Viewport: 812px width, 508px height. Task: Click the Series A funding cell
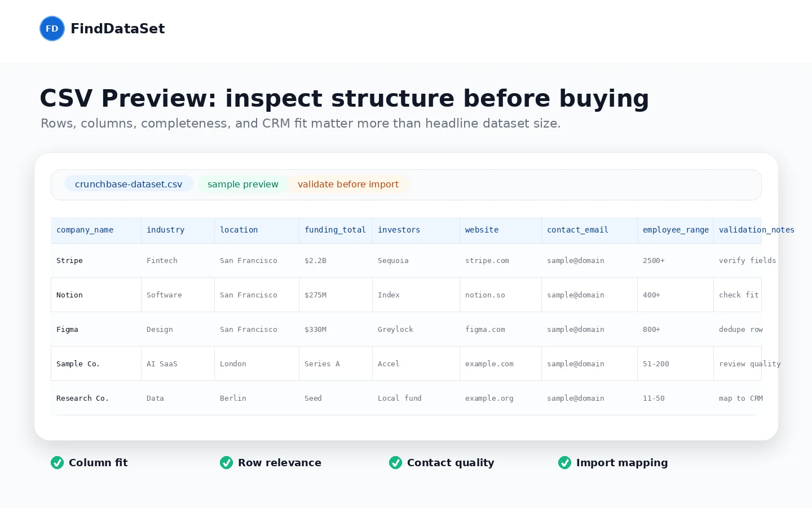click(x=336, y=364)
